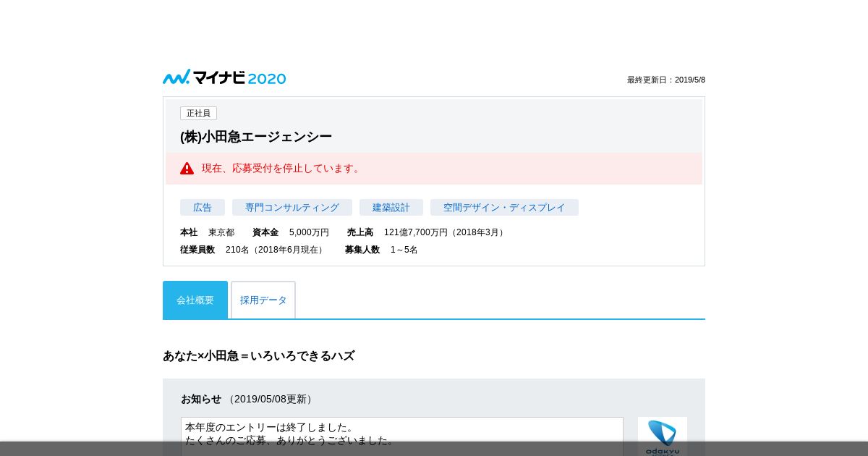Viewport: 868px width, 456px height.
Task: Click the お知らせ update heading
Action: coord(248,399)
